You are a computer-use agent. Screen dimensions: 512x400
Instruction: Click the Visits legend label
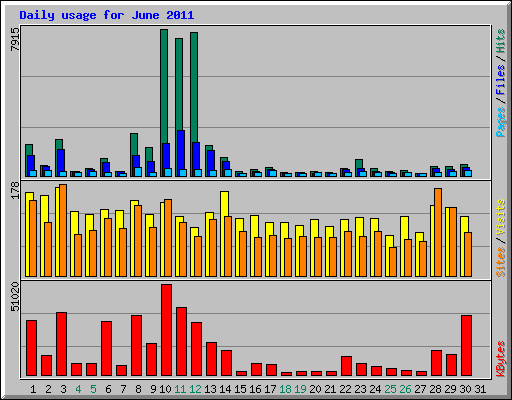click(x=500, y=217)
